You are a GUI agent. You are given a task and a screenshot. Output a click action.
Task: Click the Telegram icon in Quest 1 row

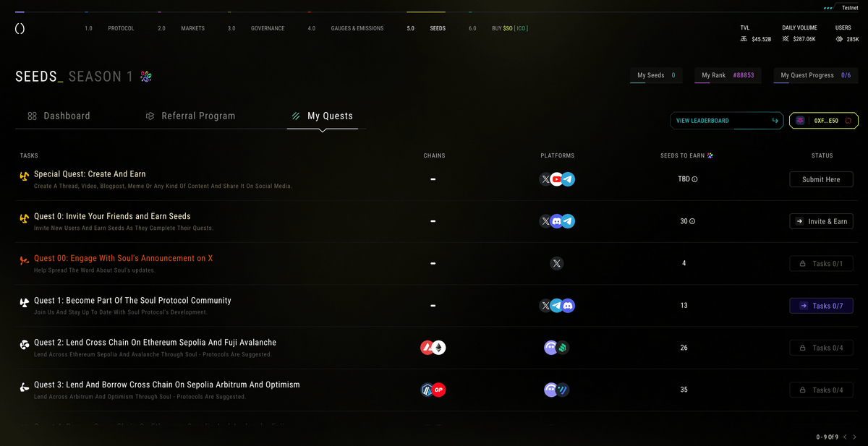(x=556, y=306)
